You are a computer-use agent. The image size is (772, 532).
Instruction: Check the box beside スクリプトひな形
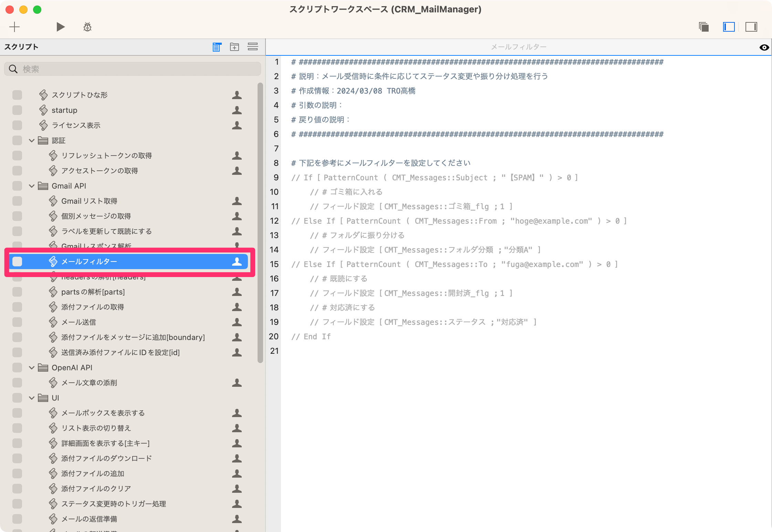click(x=17, y=95)
